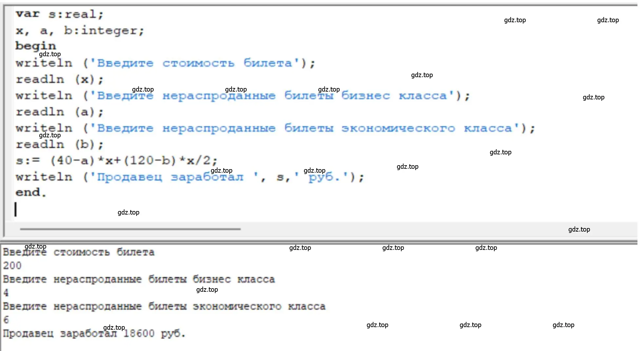Click the writeln 'Введите стоимость билета' line

pyautogui.click(x=165, y=63)
